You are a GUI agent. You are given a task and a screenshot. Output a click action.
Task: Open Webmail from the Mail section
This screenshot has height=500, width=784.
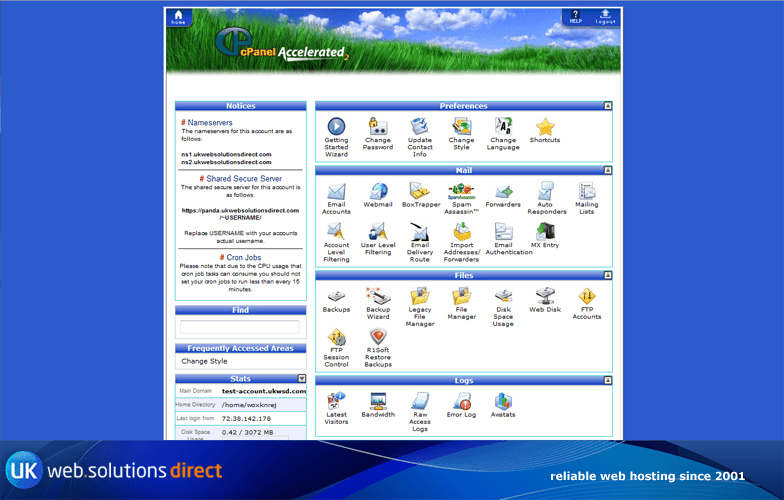pos(378,191)
